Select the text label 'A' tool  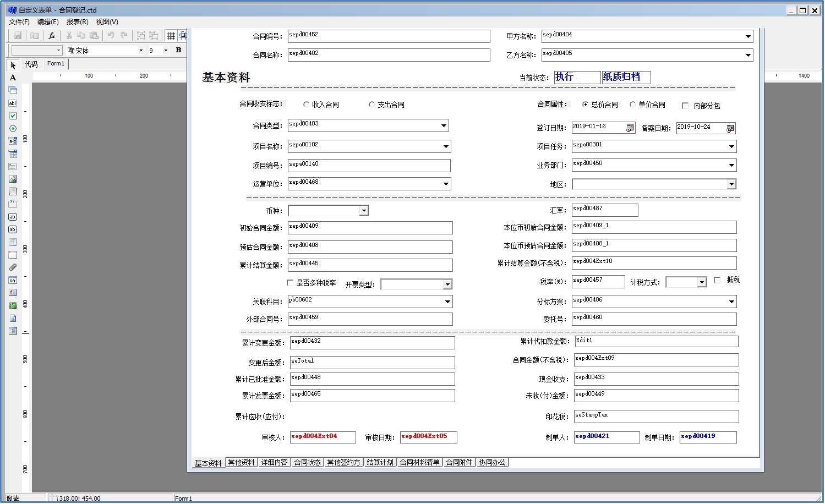13,78
